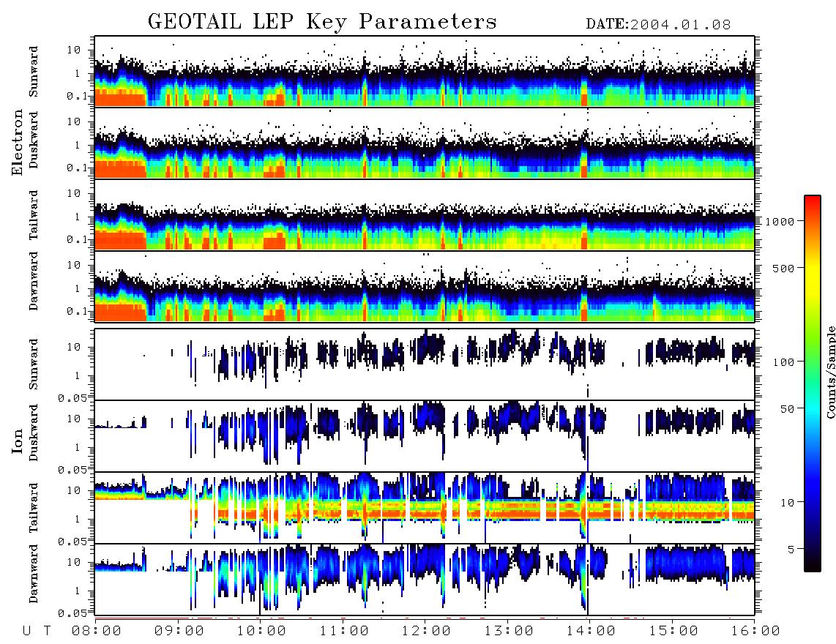Open the Ion Dawnward spectrogram panel
Image resolution: width=836 pixels, height=644 pixels.
[425, 580]
